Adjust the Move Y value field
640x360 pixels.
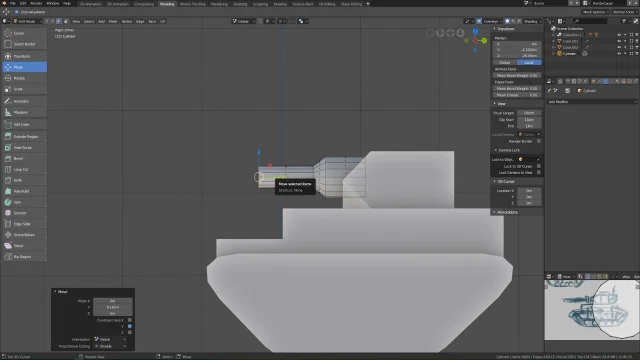[x=112, y=307]
